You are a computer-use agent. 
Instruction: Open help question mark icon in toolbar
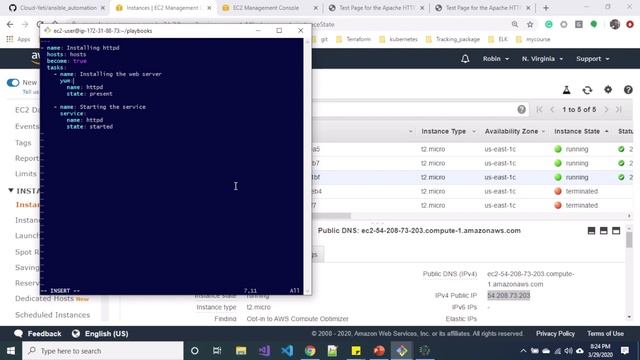pyautogui.click(x=628, y=89)
